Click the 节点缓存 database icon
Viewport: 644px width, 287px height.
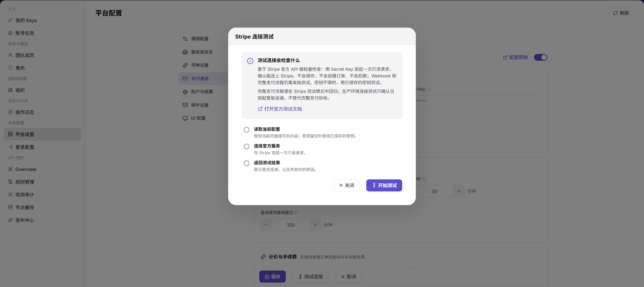pos(10,207)
